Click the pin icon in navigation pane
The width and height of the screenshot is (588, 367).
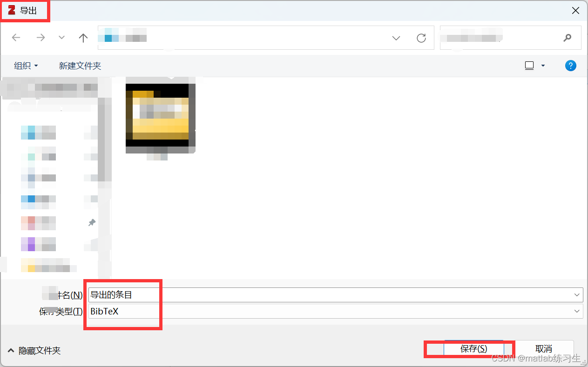pos(92,223)
